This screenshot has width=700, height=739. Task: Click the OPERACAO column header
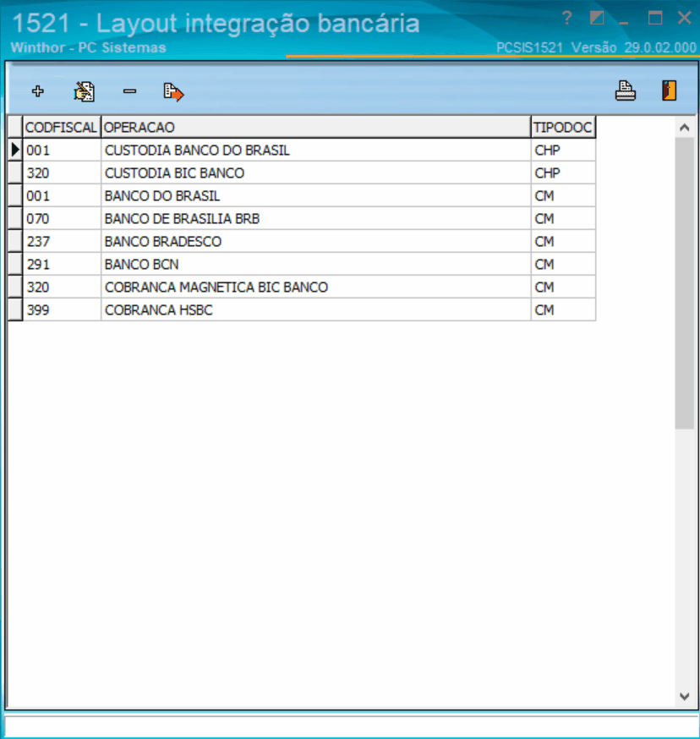pyautogui.click(x=316, y=127)
